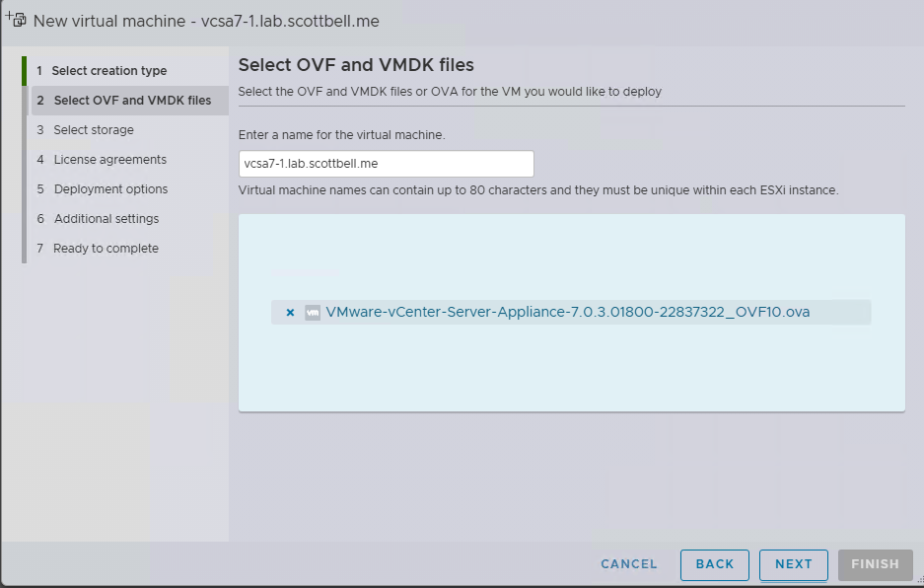Jump to step 3 Select storage
This screenshot has height=588, width=924.
94,130
